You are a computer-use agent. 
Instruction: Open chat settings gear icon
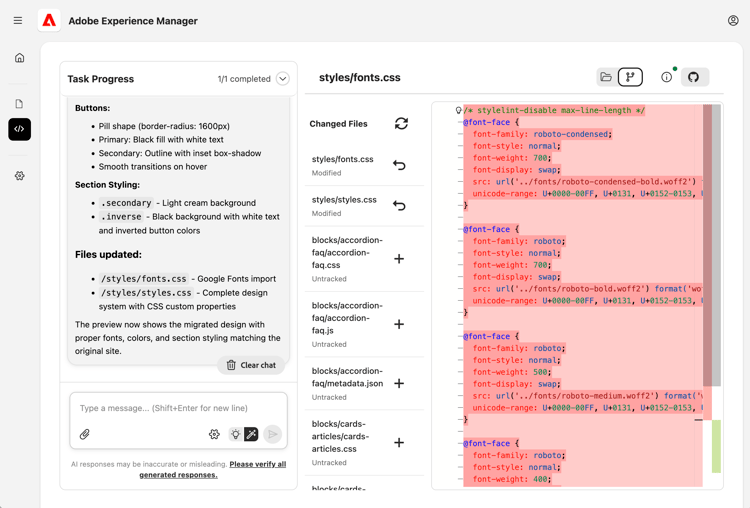pos(214,434)
